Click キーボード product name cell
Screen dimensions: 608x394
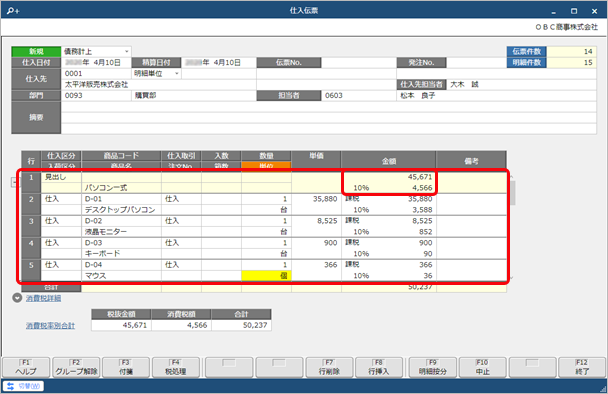click(x=121, y=254)
